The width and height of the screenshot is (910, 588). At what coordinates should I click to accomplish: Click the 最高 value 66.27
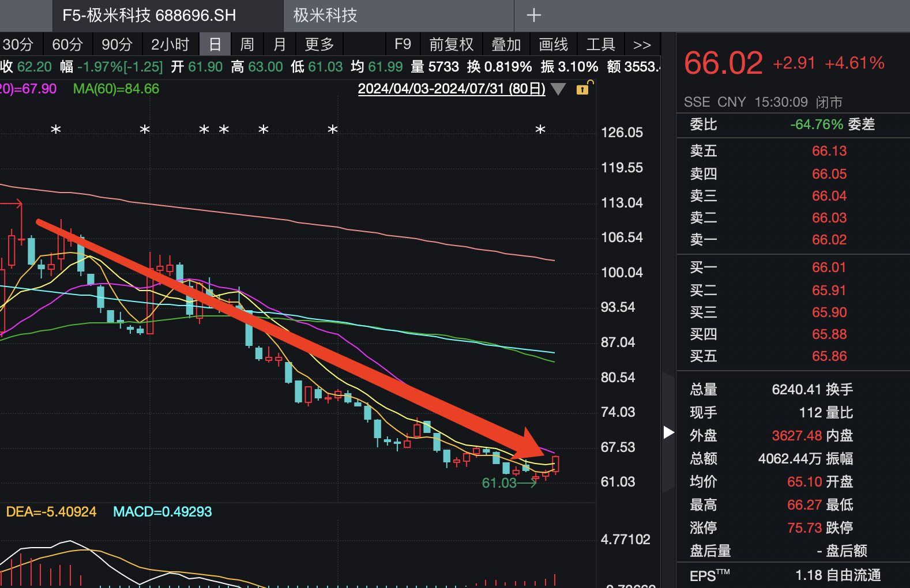(804, 505)
